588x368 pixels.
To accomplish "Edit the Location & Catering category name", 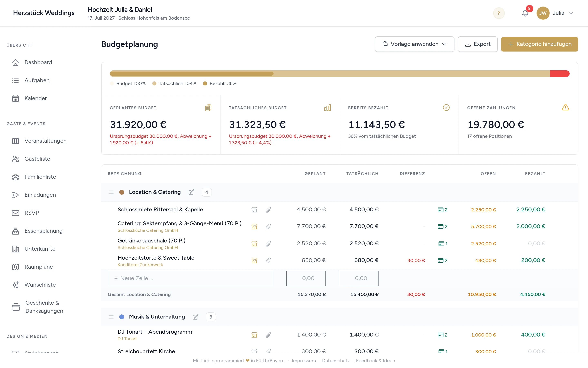I will tap(192, 192).
